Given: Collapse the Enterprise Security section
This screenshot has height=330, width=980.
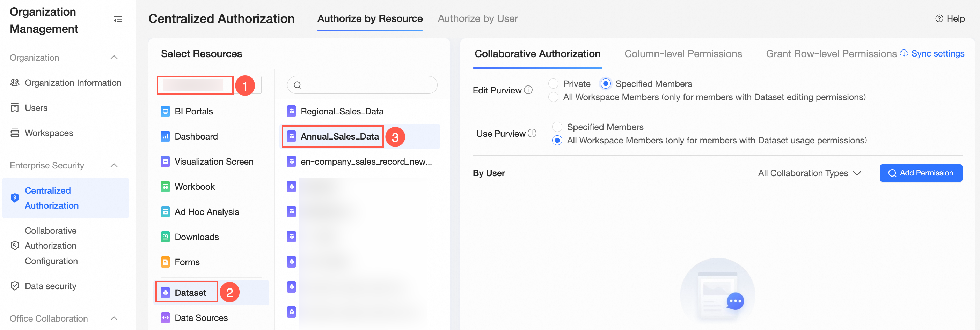Looking at the screenshot, I should (114, 166).
